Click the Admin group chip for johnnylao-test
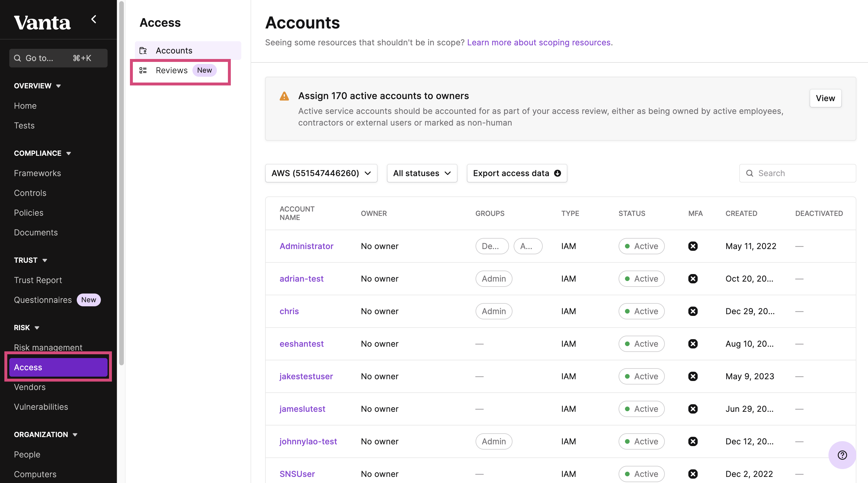The image size is (868, 483). 494,441
